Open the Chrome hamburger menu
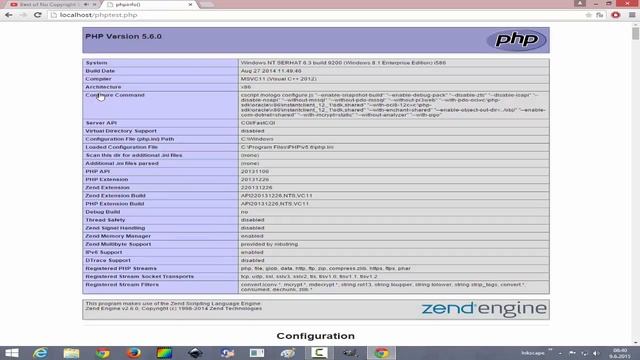The image size is (640, 360). pyautogui.click(x=632, y=15)
